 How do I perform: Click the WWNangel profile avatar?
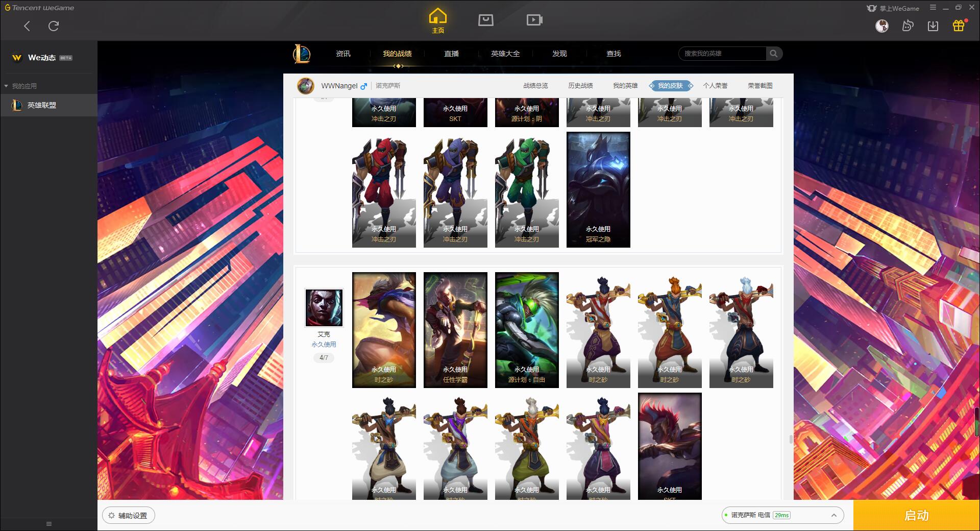click(x=306, y=86)
